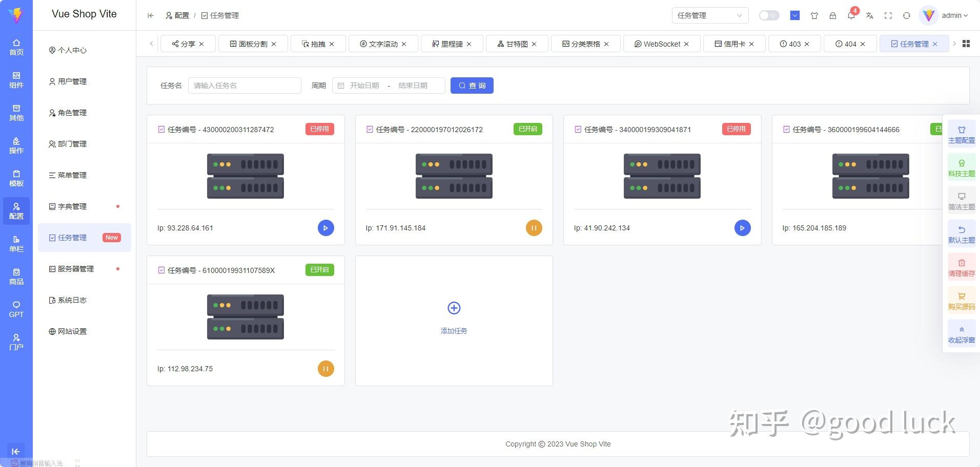The width and height of the screenshot is (980, 467).
Task: Click the 查询 search button
Action: click(472, 86)
